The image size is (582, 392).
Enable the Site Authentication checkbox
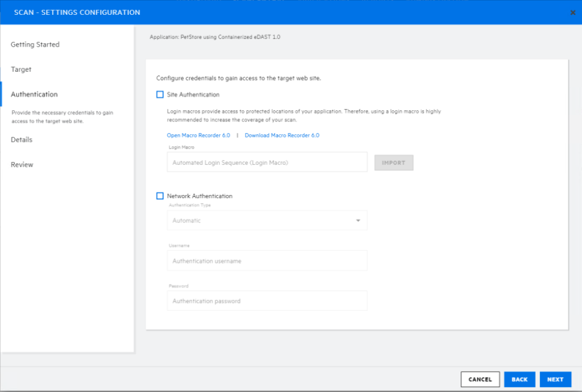point(160,94)
